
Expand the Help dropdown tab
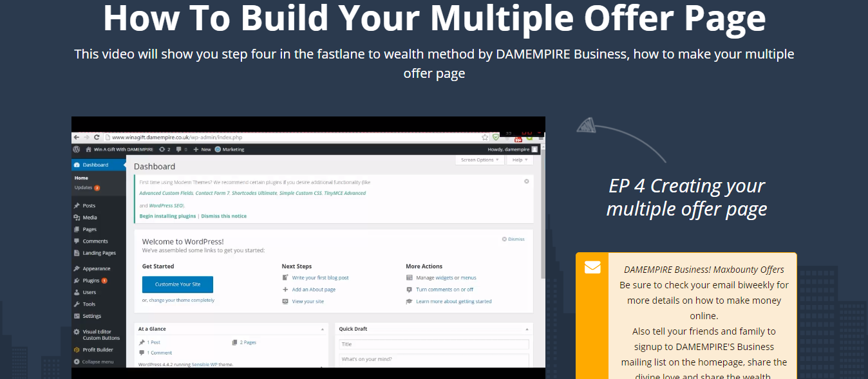coord(519,160)
